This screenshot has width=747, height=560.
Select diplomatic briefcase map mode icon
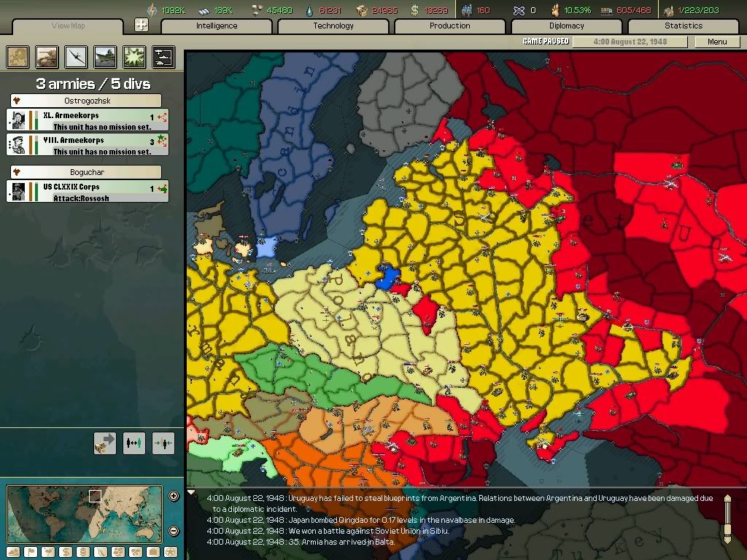click(x=153, y=552)
